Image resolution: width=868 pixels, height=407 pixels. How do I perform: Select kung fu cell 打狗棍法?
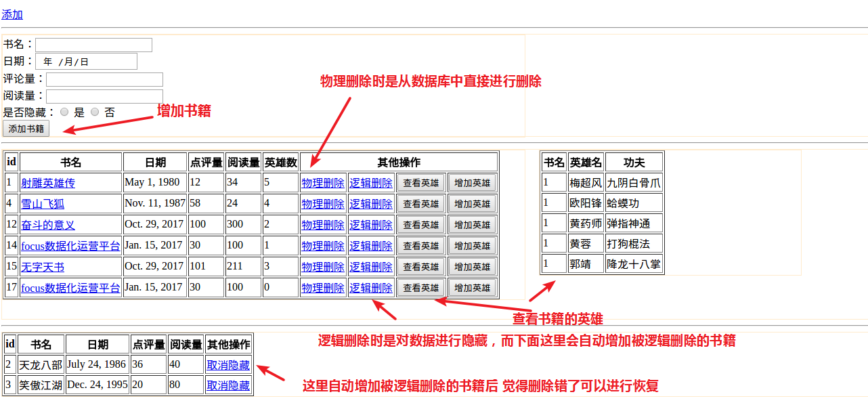pos(634,244)
